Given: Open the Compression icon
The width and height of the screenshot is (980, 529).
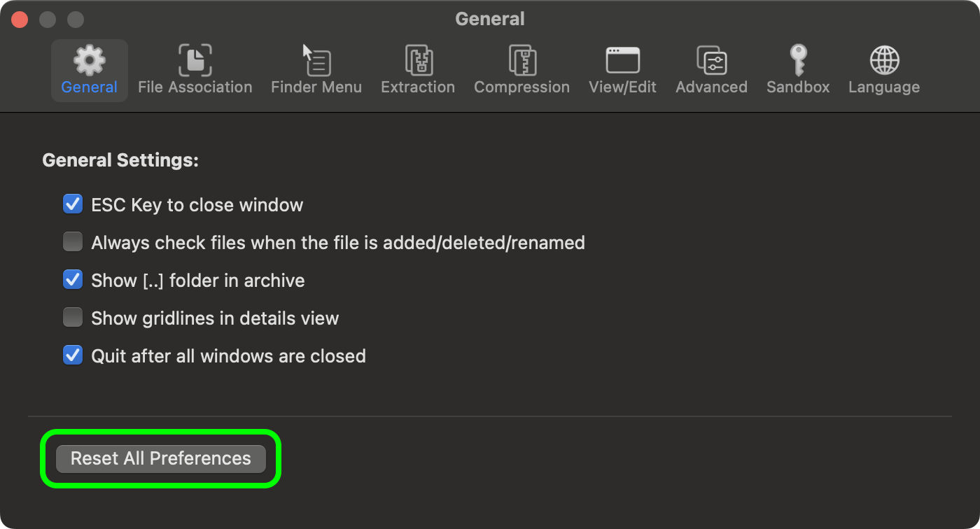Looking at the screenshot, I should [521, 61].
